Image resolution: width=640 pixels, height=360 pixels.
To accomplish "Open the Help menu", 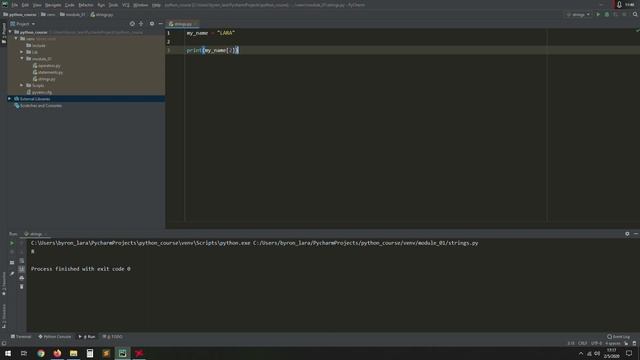I will 156,5.
